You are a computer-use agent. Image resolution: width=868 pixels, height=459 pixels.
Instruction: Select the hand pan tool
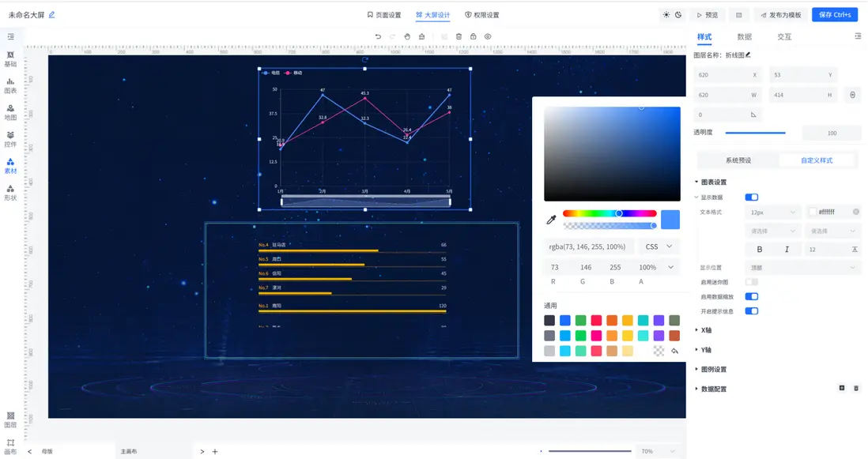[x=407, y=36]
